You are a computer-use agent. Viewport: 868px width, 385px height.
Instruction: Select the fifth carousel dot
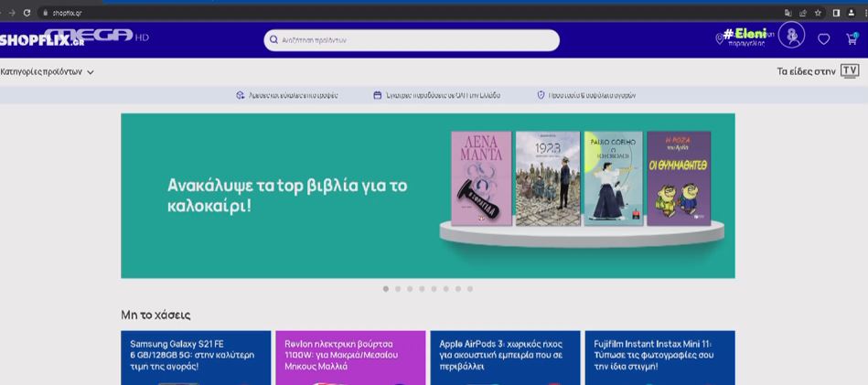434,289
